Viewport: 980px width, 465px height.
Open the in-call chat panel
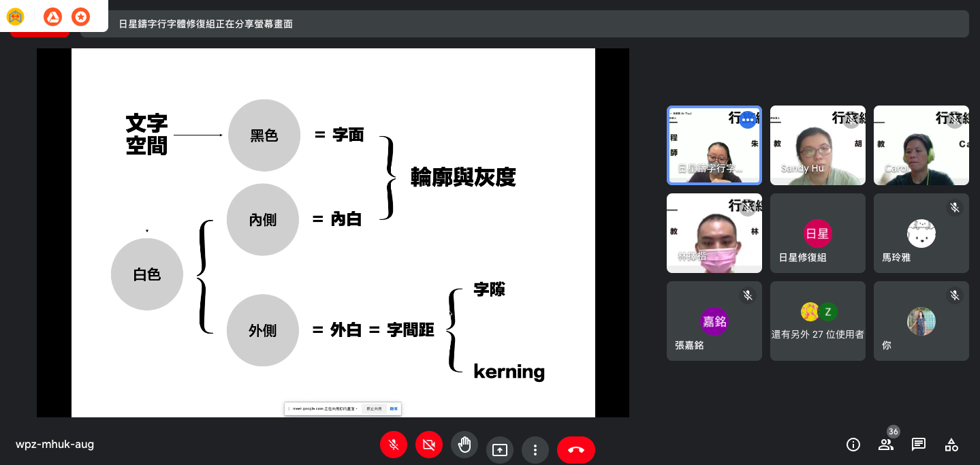point(919,445)
